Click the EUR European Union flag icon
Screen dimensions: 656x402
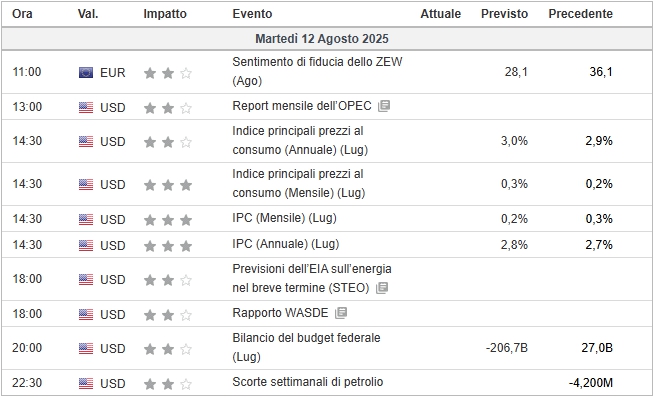(x=86, y=73)
